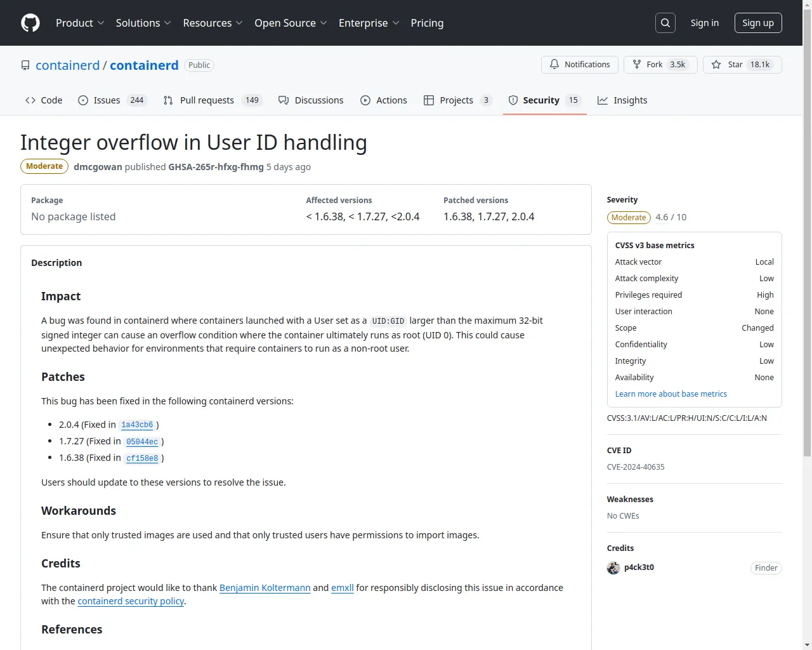Open the Discussions tab
Image resolution: width=812 pixels, height=650 pixels.
311,100
